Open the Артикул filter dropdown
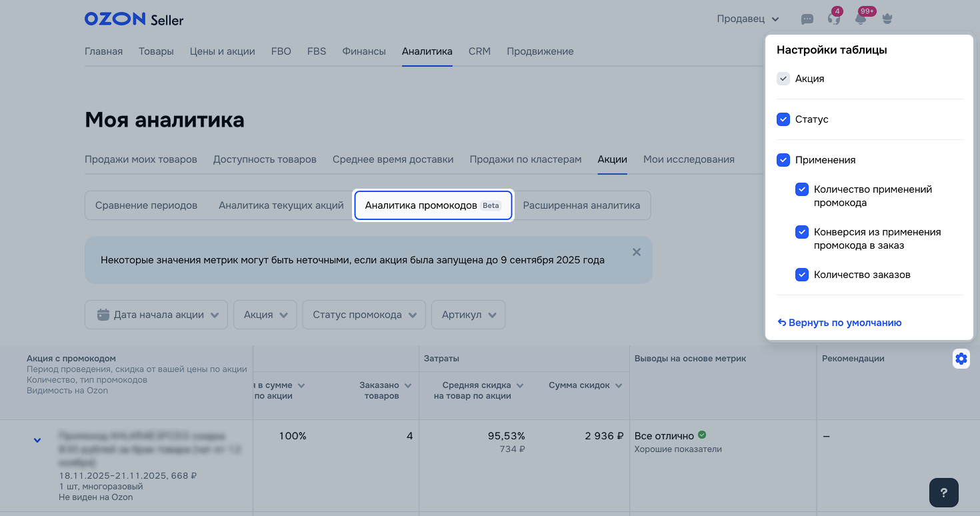This screenshot has width=980, height=516. click(x=468, y=315)
